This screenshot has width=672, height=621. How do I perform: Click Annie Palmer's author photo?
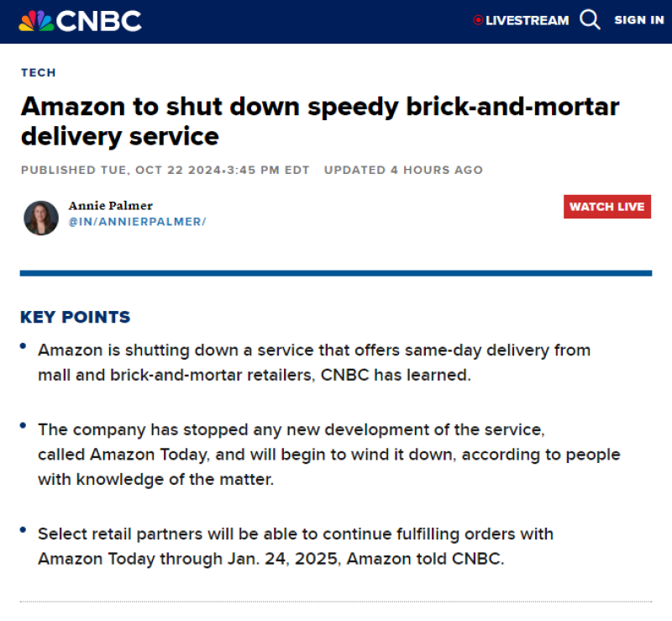point(41,218)
